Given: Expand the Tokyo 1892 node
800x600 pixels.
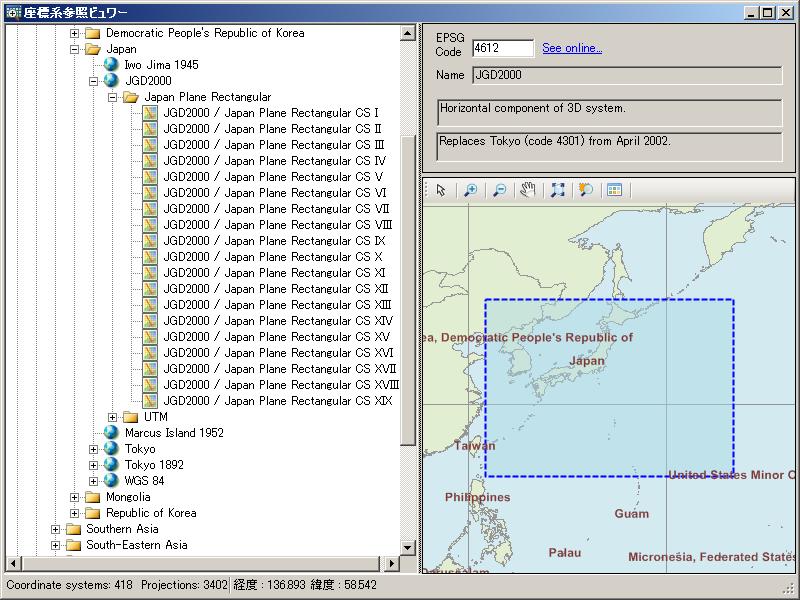Looking at the screenshot, I should 94,465.
